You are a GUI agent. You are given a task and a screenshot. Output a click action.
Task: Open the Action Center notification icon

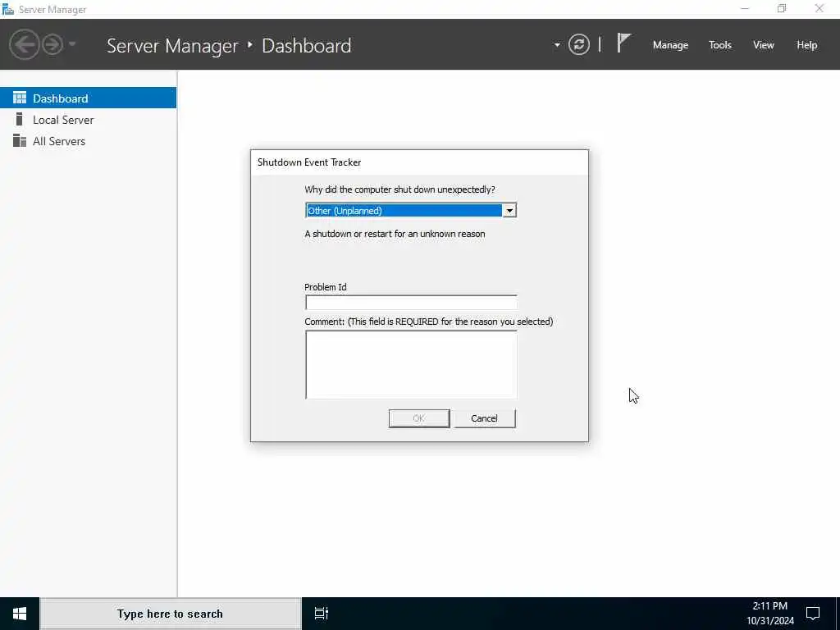pos(813,614)
